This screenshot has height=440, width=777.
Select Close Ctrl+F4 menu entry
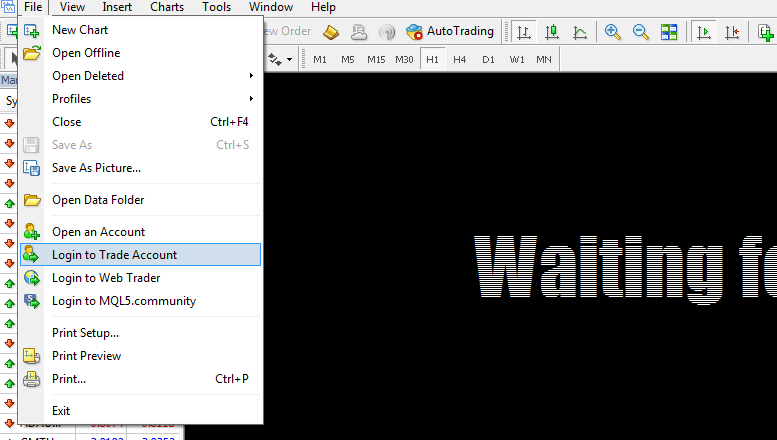tap(140, 122)
